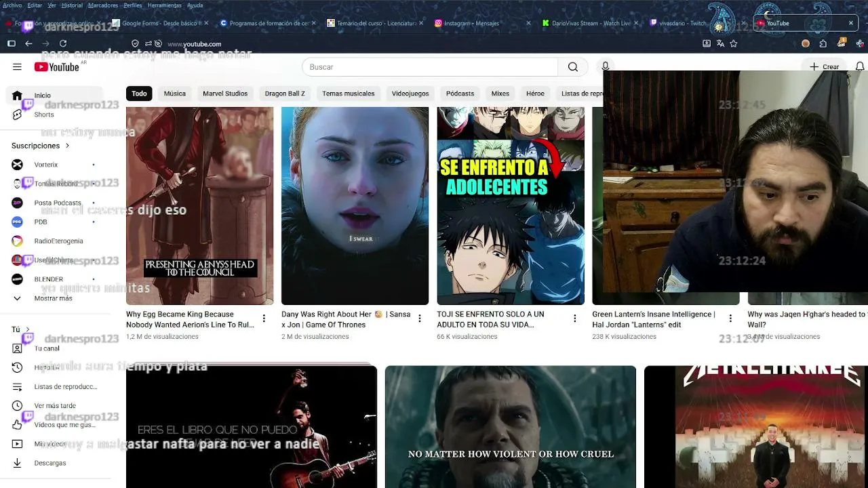
Task: Open options menu for TOJI SE ENFRENTO video
Action: (x=574, y=319)
